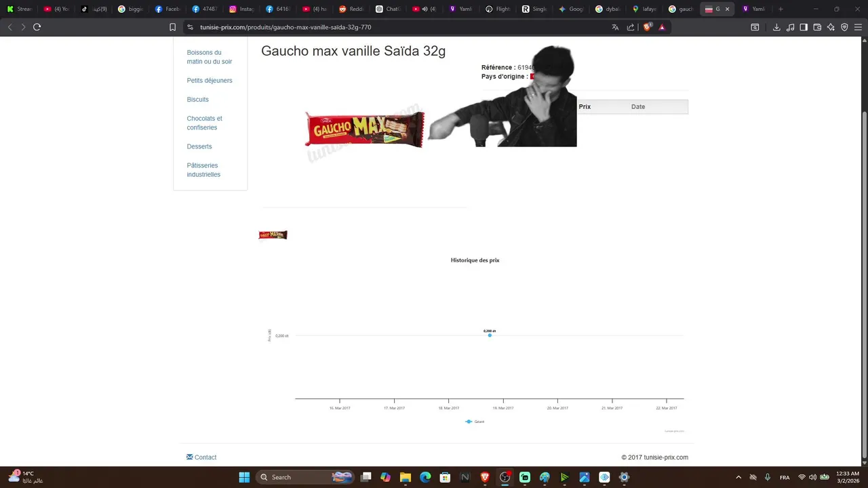Open the OBS Studio taskbar icon

pyautogui.click(x=505, y=477)
